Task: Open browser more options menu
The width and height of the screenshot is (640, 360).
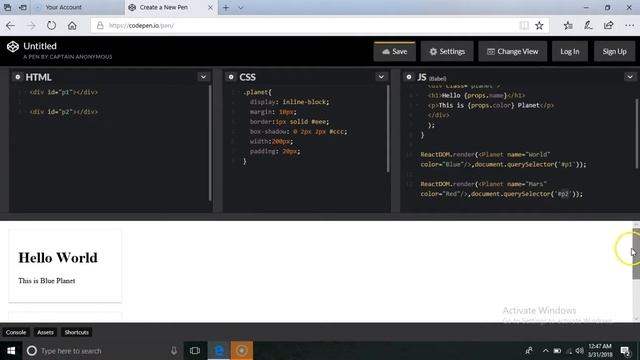Action: pos(629,25)
